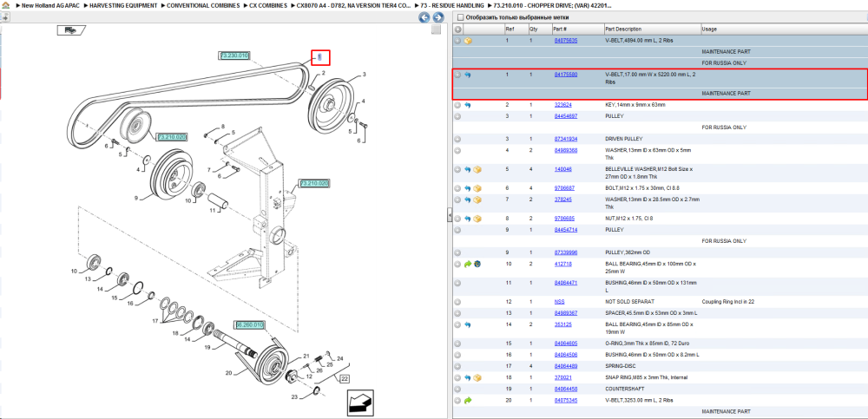Go to next diagram with forward arrow
The width and height of the screenshot is (868, 419).
pos(437,17)
